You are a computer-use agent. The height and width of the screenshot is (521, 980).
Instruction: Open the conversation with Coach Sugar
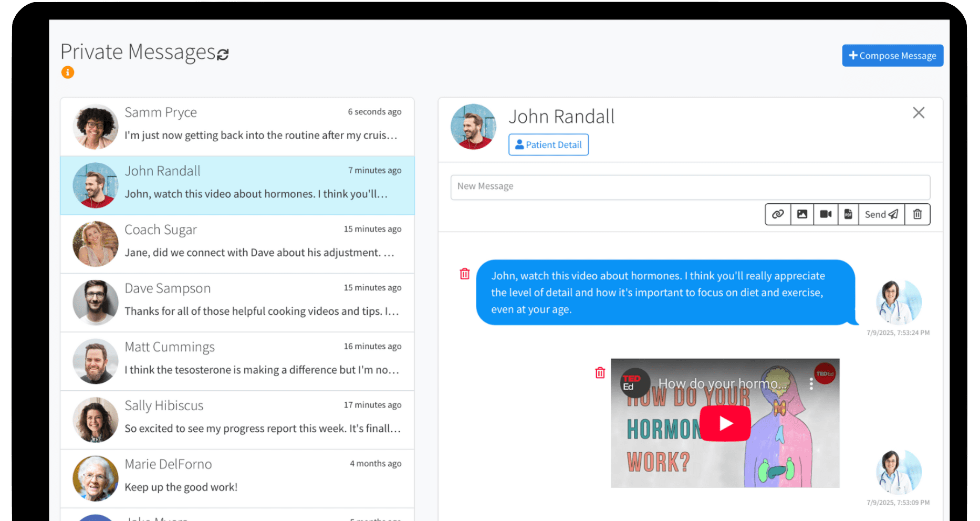tap(237, 244)
